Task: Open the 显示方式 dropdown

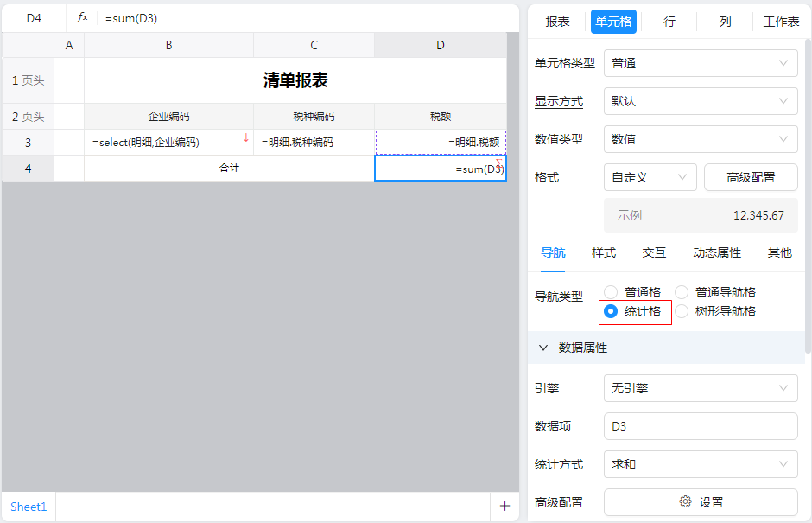Action: (x=700, y=101)
